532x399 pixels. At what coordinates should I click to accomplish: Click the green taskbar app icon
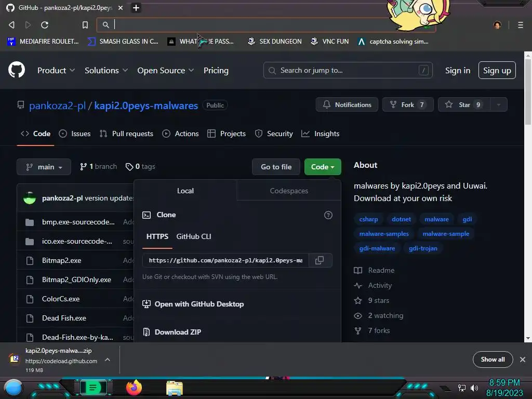[x=93, y=387]
